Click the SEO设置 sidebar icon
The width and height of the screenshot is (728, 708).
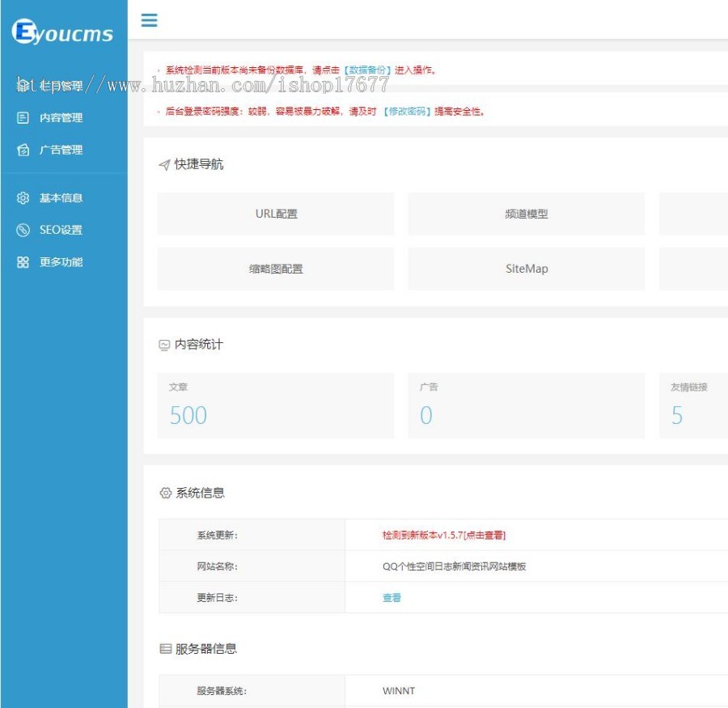click(23, 230)
